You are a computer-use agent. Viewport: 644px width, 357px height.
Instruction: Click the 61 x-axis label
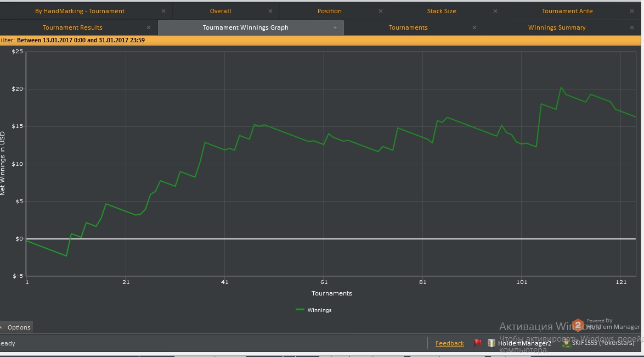[324, 282]
